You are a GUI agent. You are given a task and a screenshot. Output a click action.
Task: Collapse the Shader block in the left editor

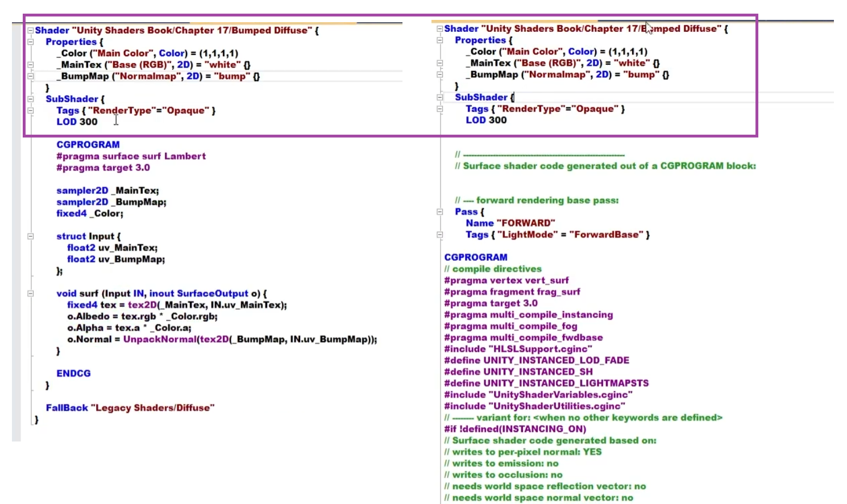[x=31, y=31]
